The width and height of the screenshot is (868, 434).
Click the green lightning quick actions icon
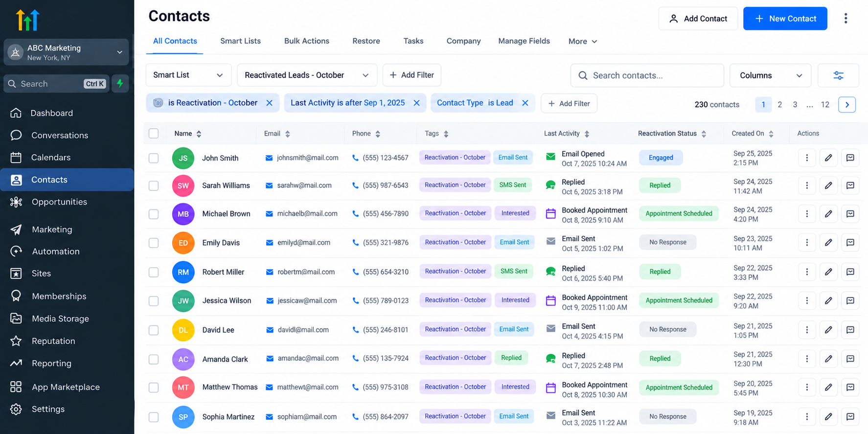point(120,84)
